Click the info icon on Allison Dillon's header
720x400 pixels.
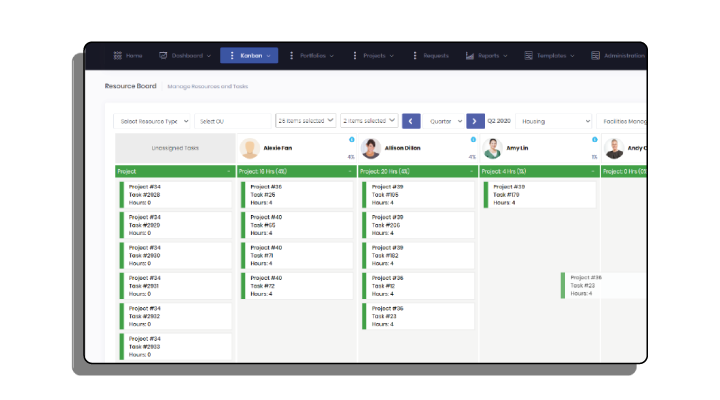point(473,139)
